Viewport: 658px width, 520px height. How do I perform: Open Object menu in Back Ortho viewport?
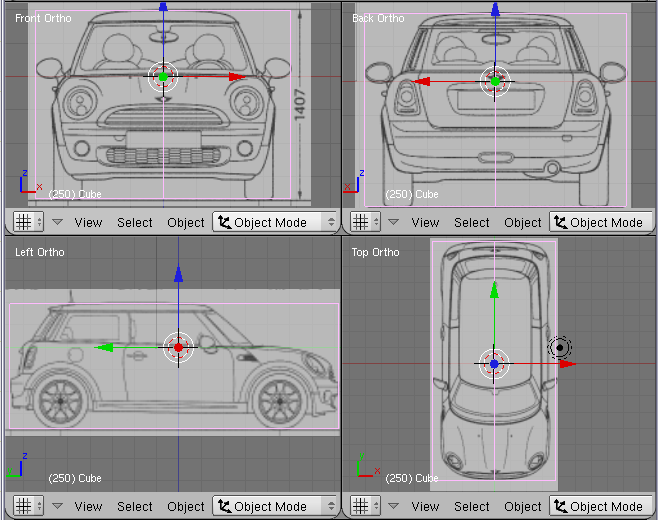click(x=522, y=222)
